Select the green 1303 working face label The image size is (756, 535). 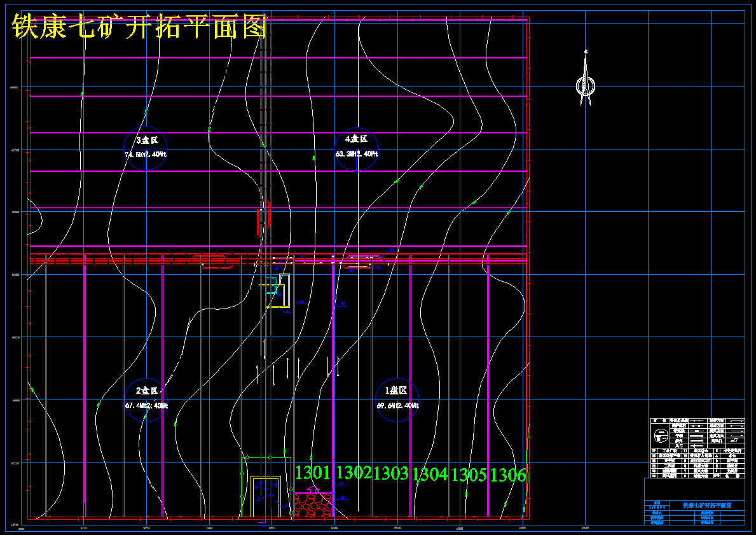click(391, 474)
